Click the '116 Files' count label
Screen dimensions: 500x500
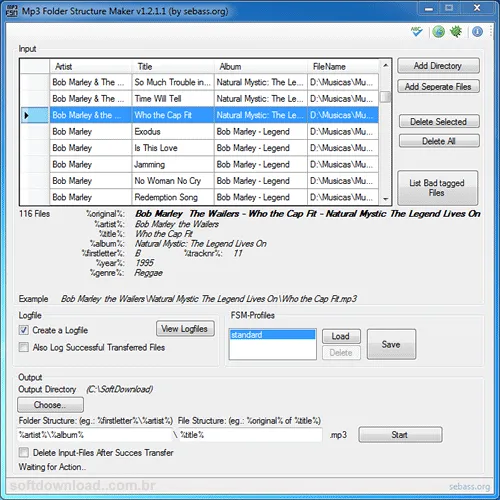coord(34,214)
